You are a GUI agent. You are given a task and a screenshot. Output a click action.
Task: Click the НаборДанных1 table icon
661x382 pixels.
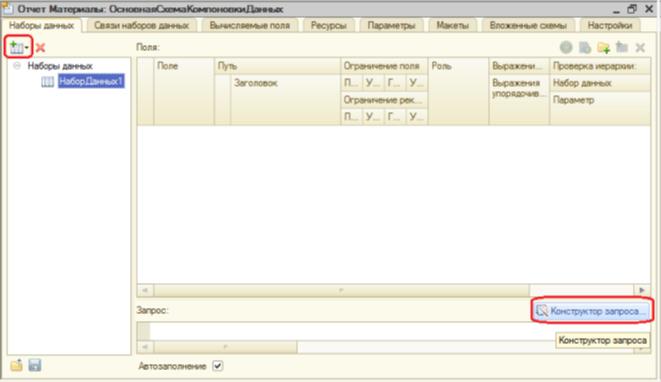point(47,81)
